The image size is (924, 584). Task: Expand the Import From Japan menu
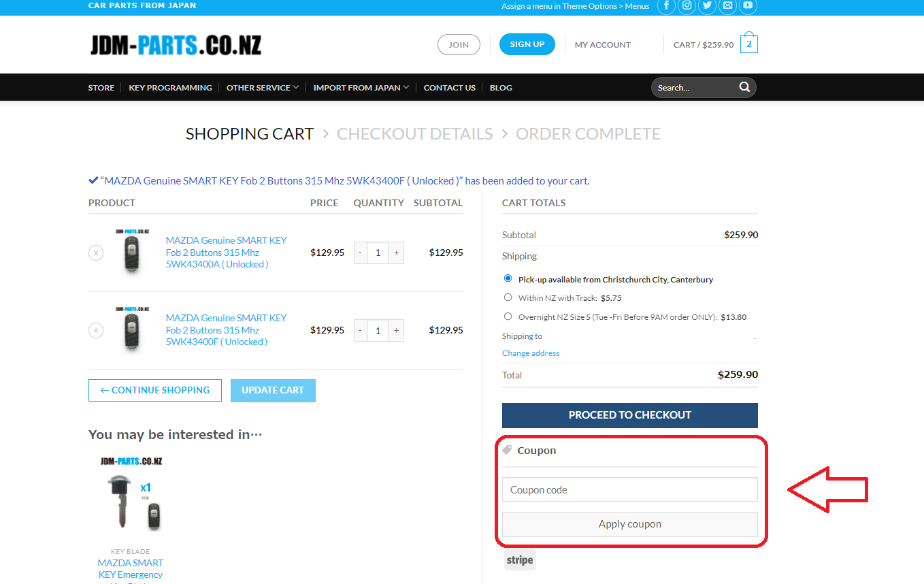point(361,88)
